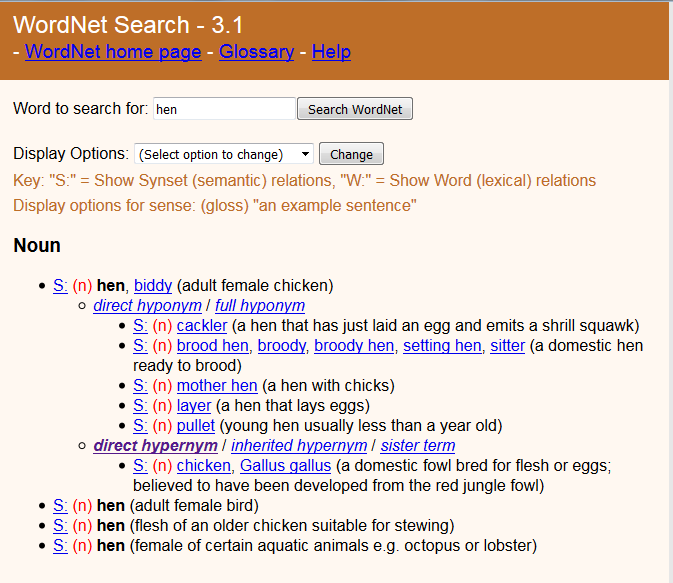Open the brood hen link

click(x=212, y=346)
